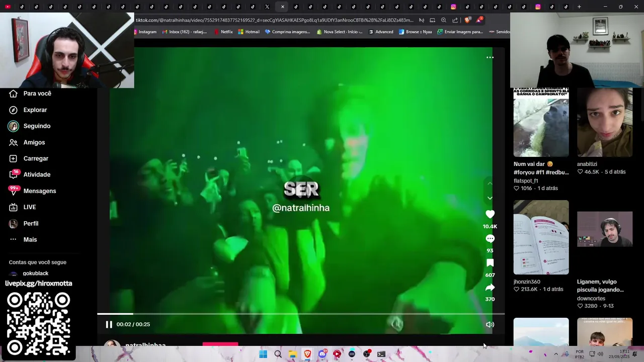Open the comments with 93 replies
644x362 pixels.
(490, 239)
